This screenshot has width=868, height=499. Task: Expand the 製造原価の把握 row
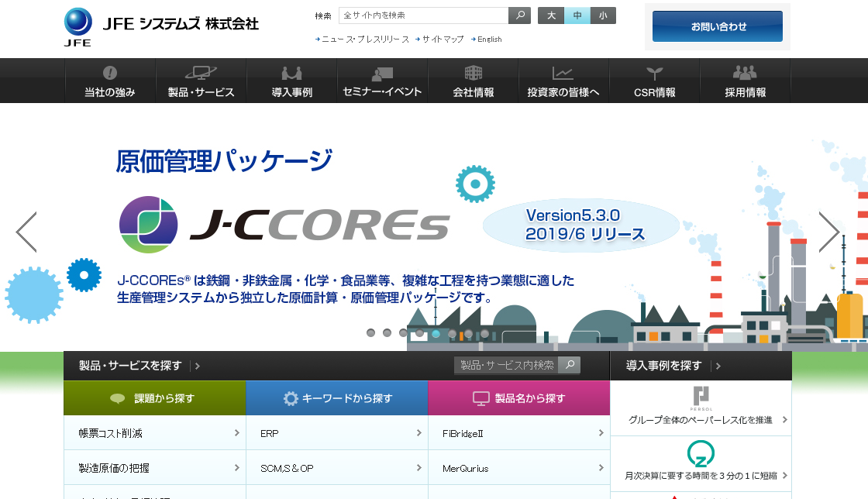(x=155, y=468)
